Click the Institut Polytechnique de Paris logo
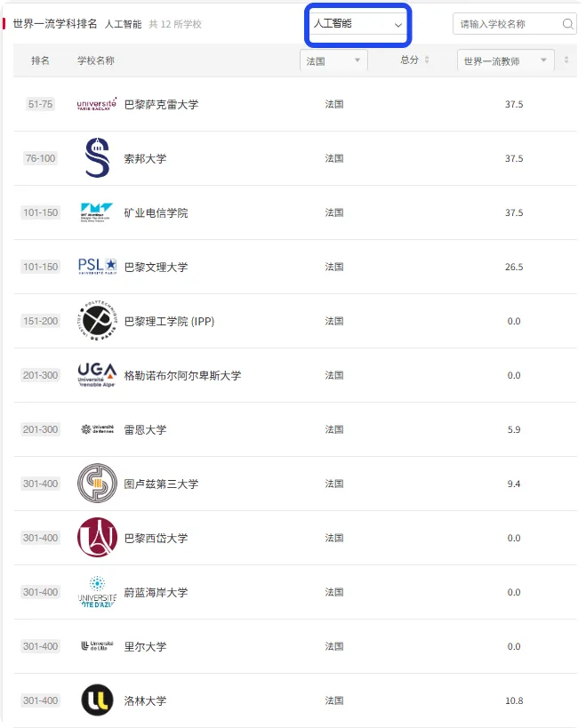The height and width of the screenshot is (728, 586). coord(97,320)
